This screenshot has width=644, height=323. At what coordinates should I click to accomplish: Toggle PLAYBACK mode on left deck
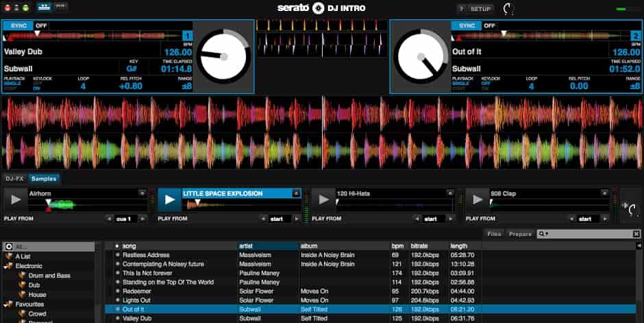tap(14, 84)
